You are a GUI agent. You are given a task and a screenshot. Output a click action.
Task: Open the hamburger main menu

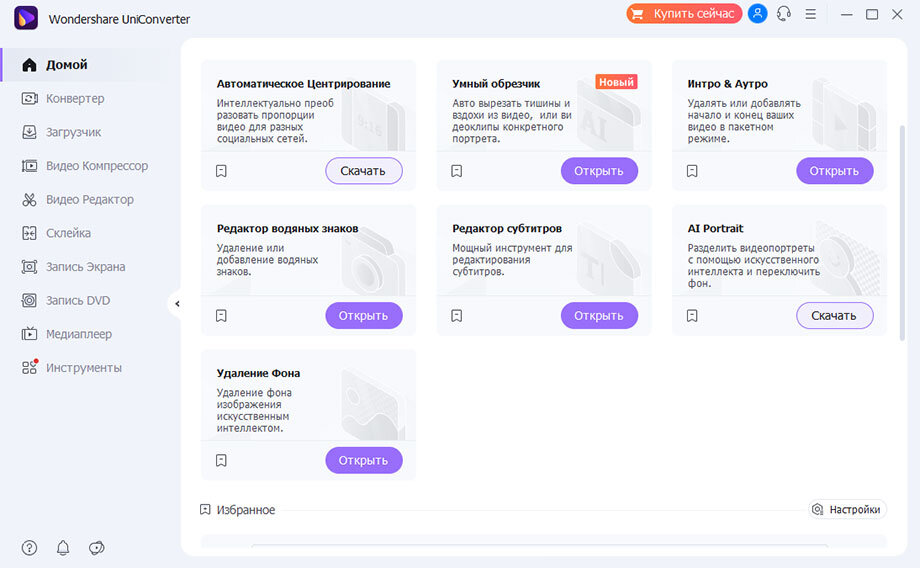point(810,14)
